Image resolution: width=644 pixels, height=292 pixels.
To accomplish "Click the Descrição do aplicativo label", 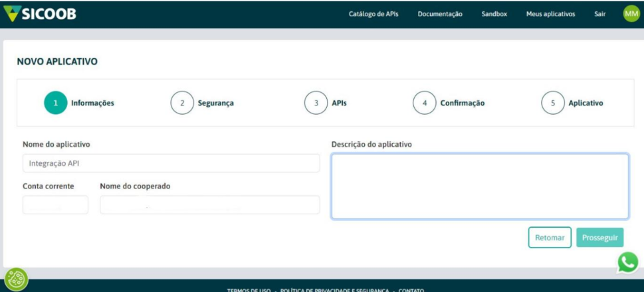I will 372,145.
